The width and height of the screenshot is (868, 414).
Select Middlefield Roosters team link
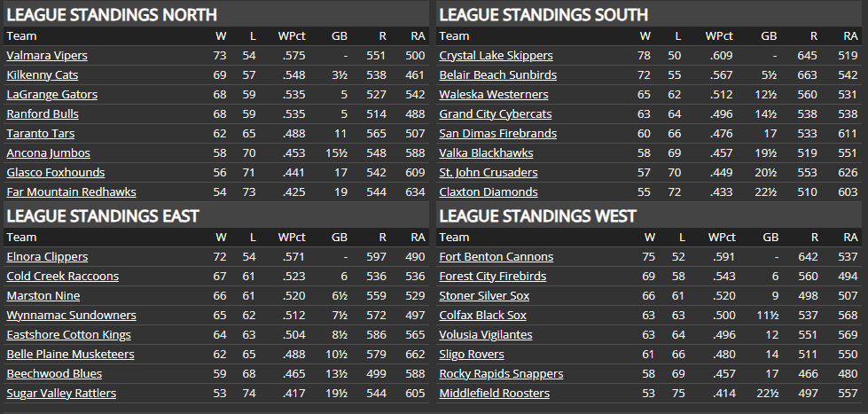pyautogui.click(x=495, y=394)
